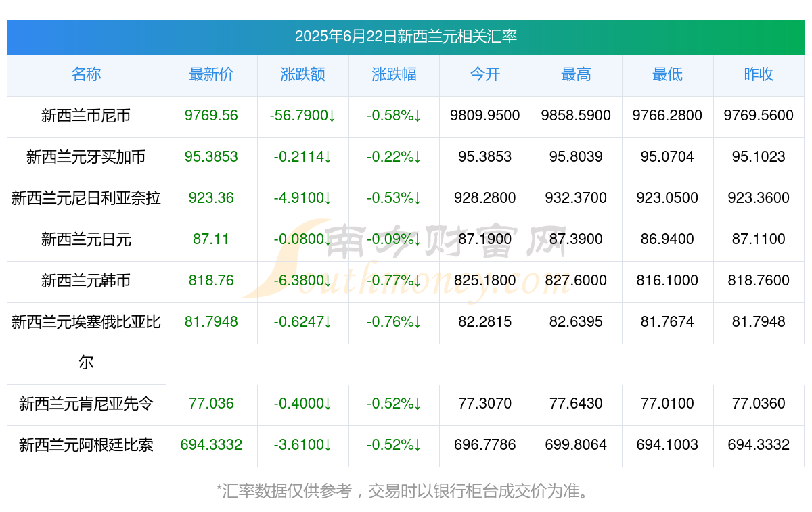This screenshot has height=512, width=812.
Task: Click the row name '新西兰元肯尼亚先令'
Action: [86, 404]
